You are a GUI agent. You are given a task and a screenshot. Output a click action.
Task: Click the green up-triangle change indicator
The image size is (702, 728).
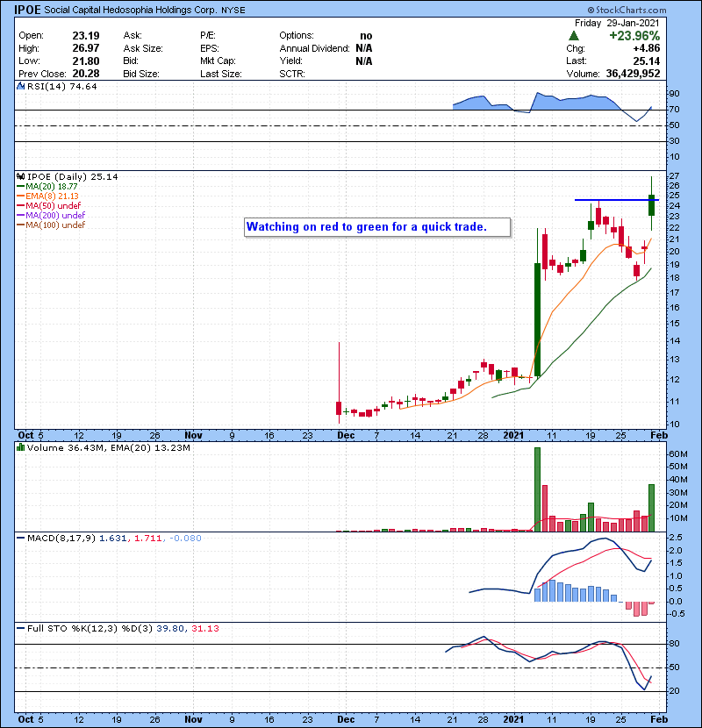pyautogui.click(x=574, y=36)
